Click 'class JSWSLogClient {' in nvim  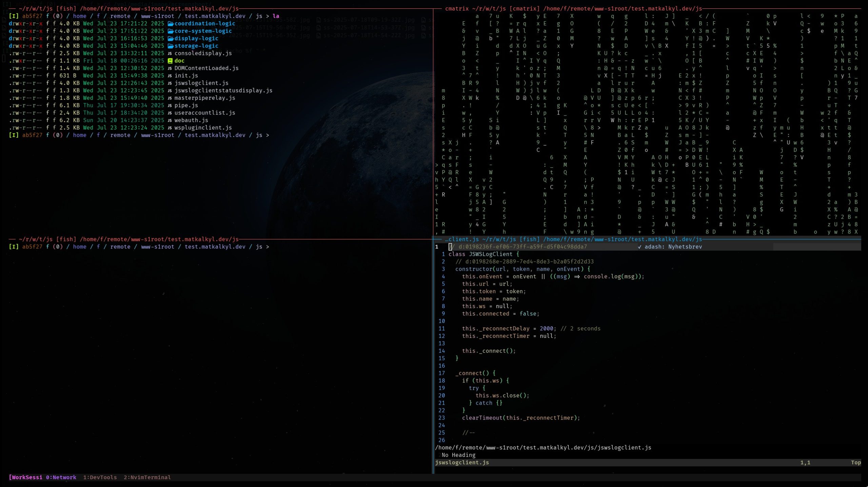tap(484, 255)
